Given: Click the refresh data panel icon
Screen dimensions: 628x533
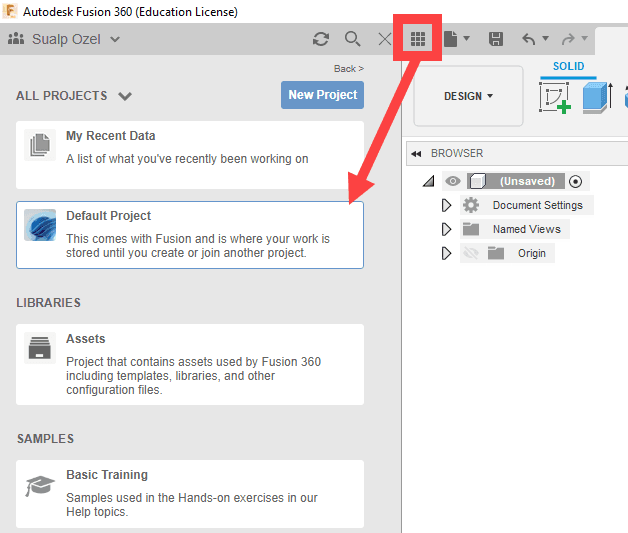Looking at the screenshot, I should [x=320, y=39].
